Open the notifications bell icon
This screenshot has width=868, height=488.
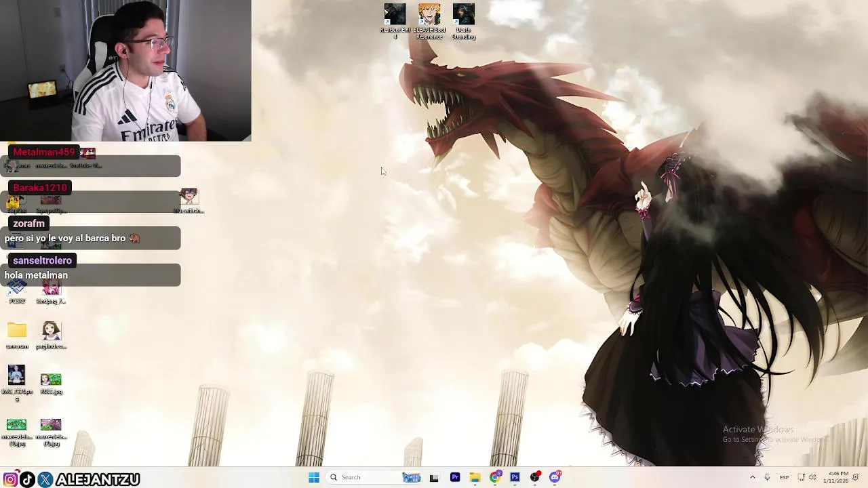[x=856, y=477]
